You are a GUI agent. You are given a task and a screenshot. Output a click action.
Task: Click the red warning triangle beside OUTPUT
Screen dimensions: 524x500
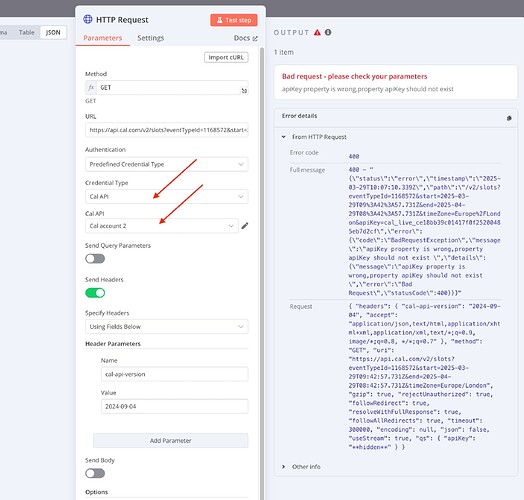(x=317, y=32)
